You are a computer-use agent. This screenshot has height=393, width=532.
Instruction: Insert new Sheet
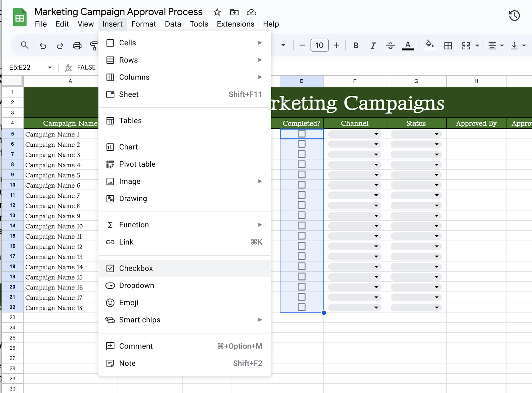tap(185, 95)
